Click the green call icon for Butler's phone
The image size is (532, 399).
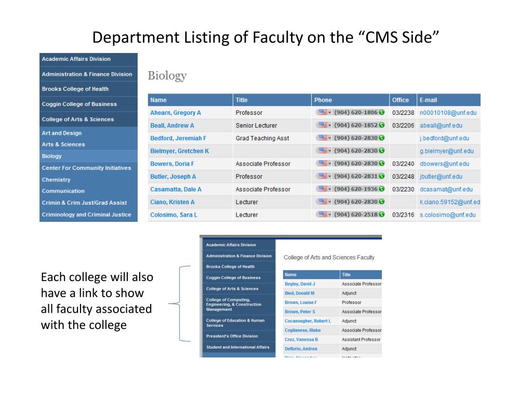(x=382, y=176)
